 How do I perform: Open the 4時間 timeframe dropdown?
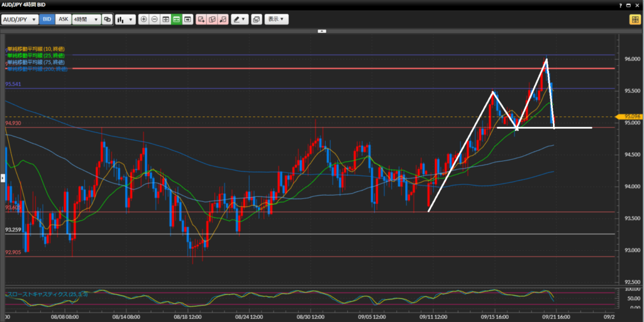tap(86, 19)
